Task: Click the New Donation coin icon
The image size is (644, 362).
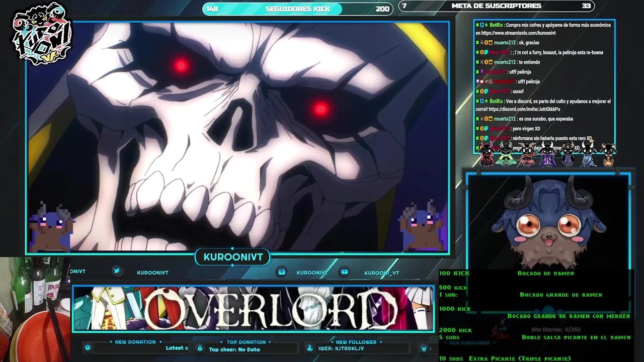Action: pos(88,347)
